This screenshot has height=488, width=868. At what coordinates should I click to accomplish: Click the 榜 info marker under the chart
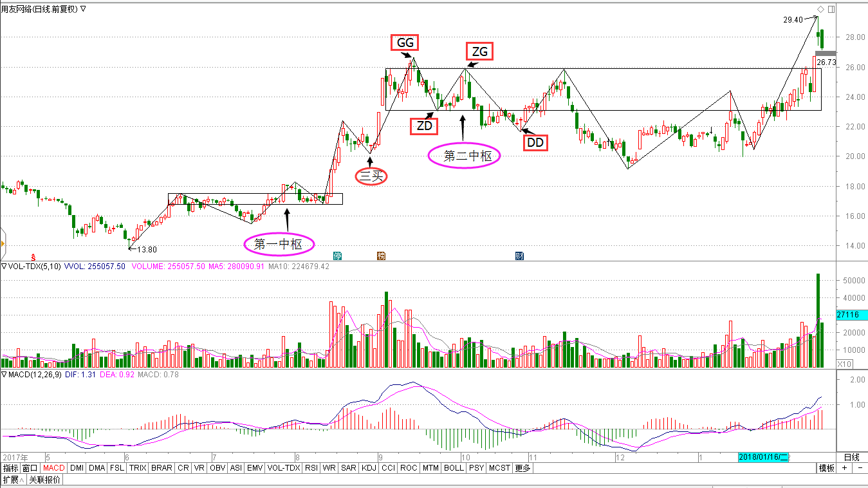[x=381, y=256]
